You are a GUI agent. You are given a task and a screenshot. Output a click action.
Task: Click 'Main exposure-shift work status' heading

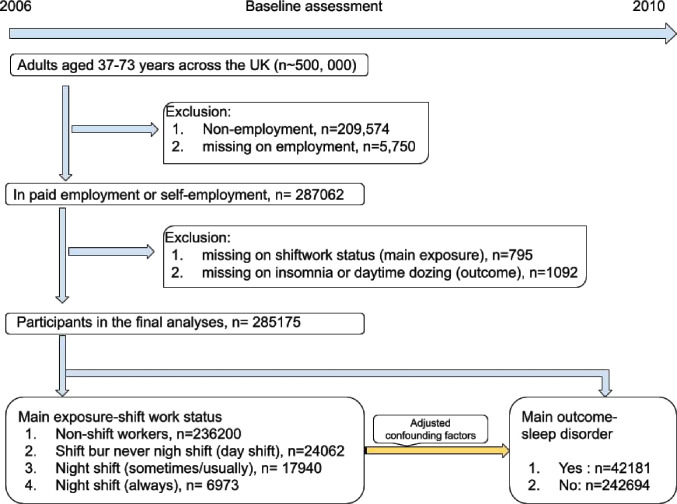[x=120, y=417]
